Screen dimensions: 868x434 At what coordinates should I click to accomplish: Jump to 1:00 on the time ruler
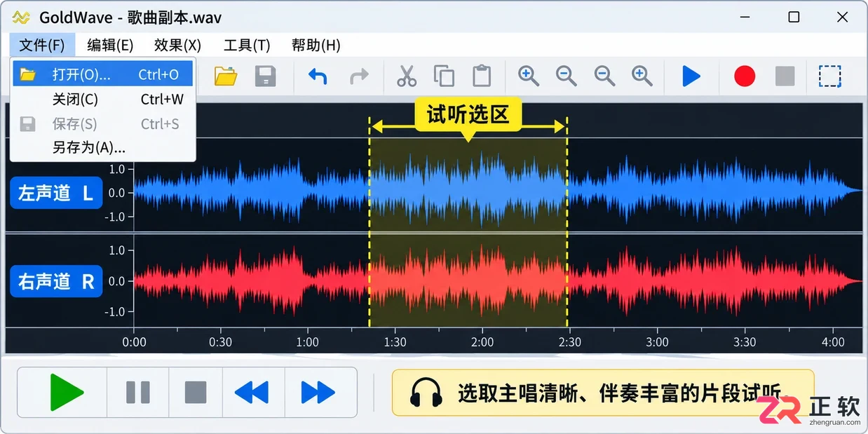307,342
